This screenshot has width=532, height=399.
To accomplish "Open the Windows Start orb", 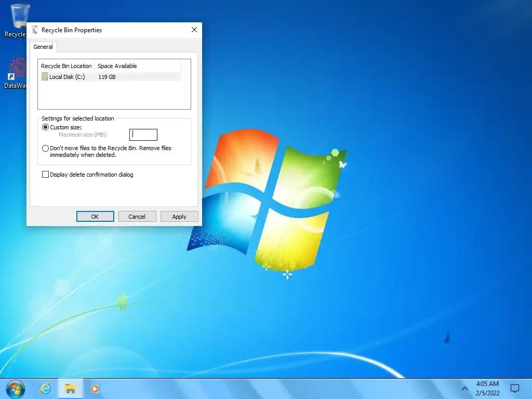I will [15, 389].
